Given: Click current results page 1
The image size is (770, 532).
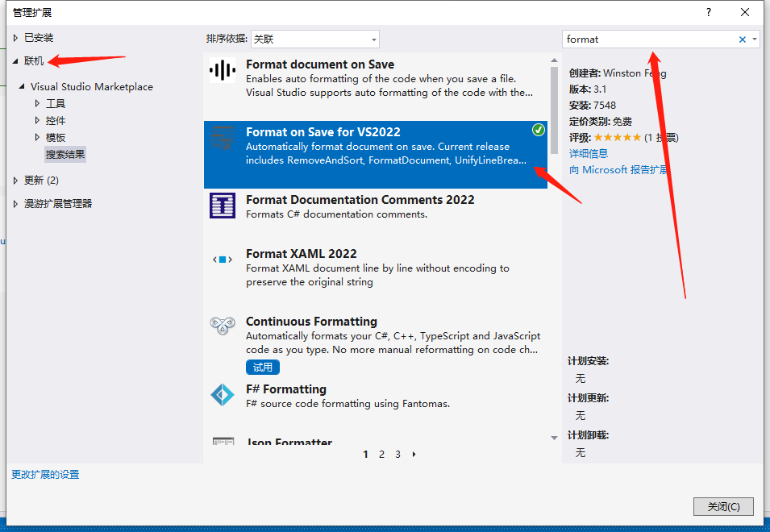Looking at the screenshot, I should pos(365,455).
